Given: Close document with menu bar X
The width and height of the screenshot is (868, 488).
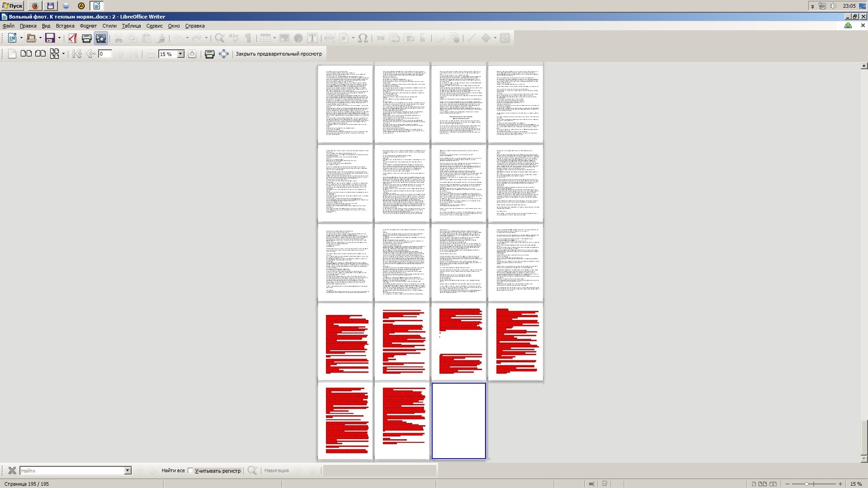Looking at the screenshot, I should point(863,25).
